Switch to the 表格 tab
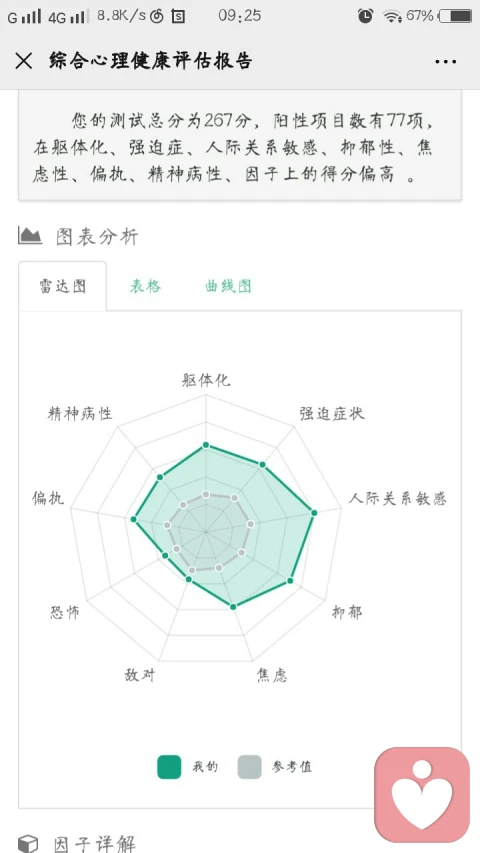The image size is (480, 853). (x=145, y=286)
